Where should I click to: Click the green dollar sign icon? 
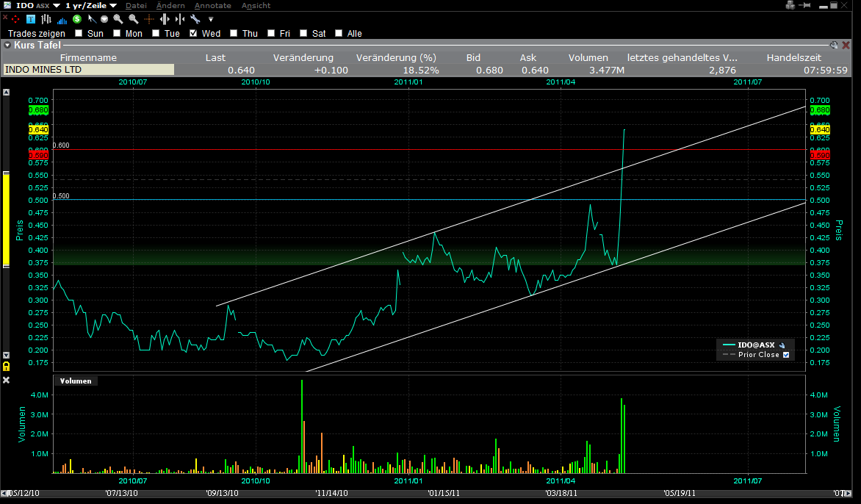77,19
